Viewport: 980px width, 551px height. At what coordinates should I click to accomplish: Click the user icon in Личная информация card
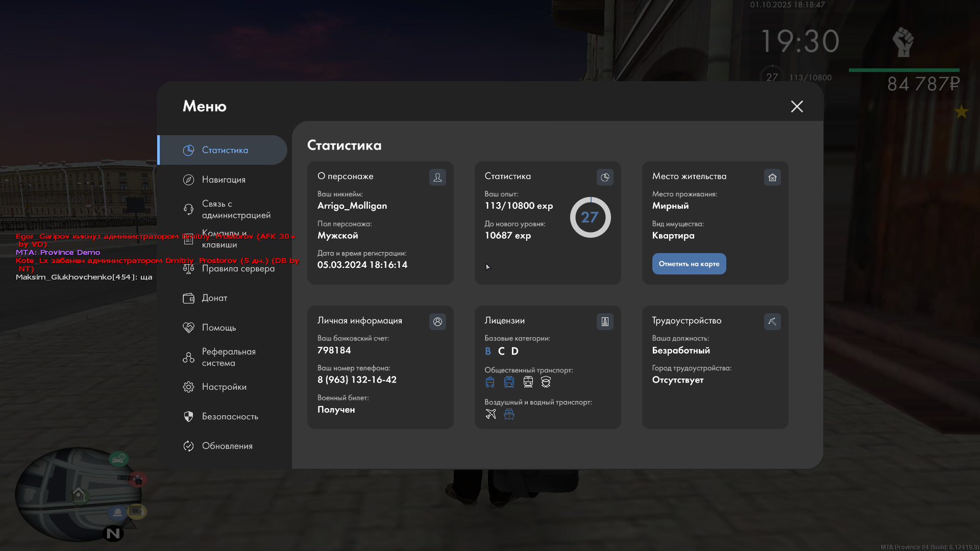pos(437,321)
